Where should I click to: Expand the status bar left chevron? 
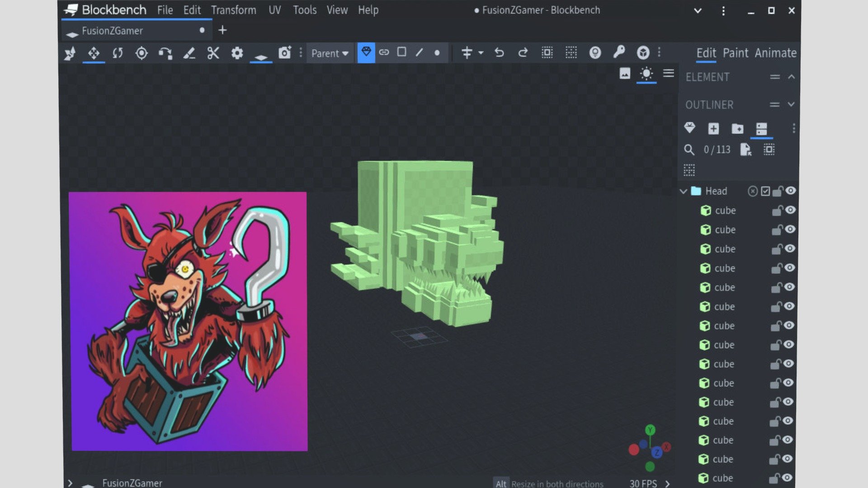[x=70, y=483]
